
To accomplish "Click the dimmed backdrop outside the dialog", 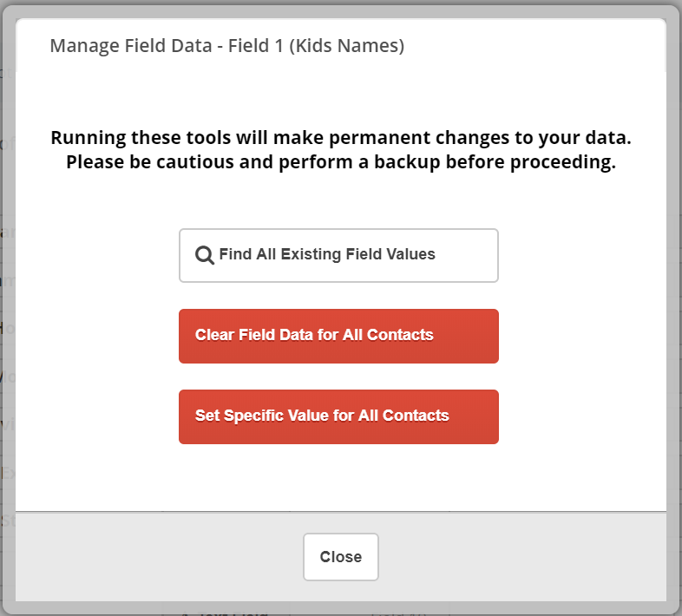I will tap(8, 305).
